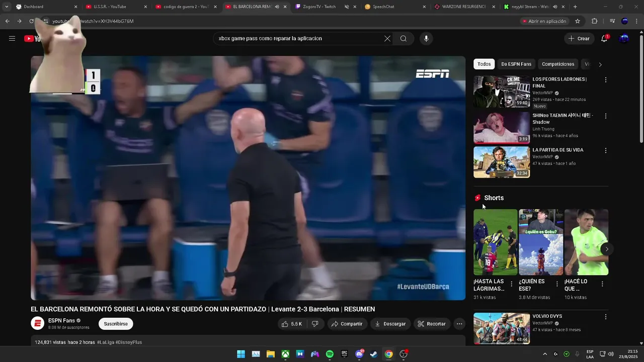Select the Competiciones filter chip
Screen dimensions: 644x362
(x=558, y=64)
